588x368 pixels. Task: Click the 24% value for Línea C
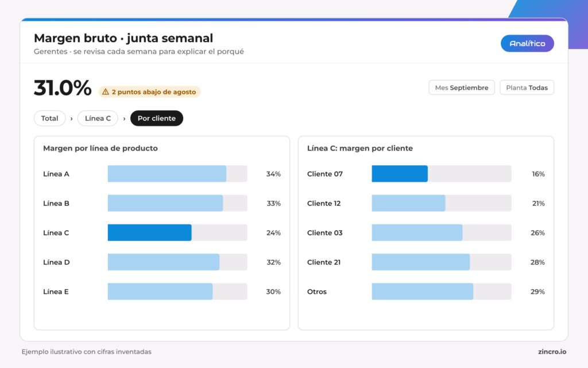point(273,233)
